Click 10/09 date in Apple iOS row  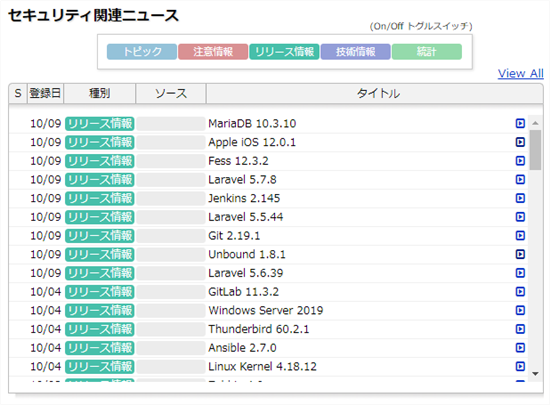(x=46, y=142)
